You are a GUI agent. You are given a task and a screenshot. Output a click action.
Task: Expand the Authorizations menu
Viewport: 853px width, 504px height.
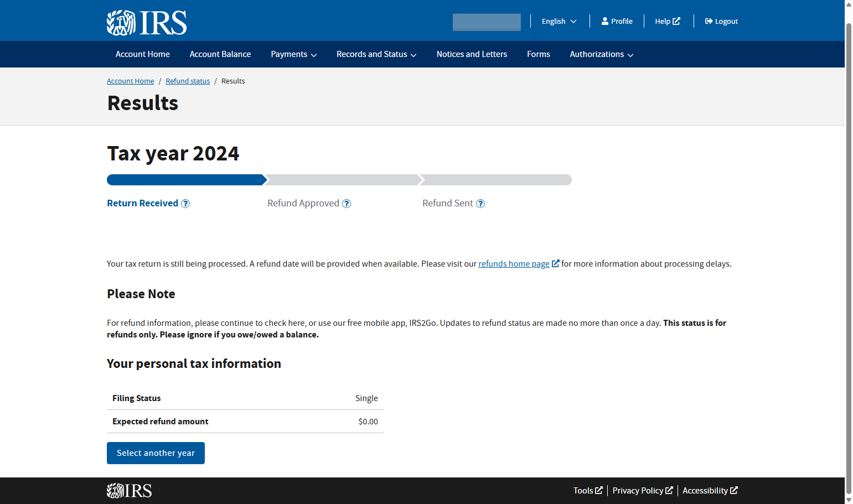pyautogui.click(x=602, y=54)
